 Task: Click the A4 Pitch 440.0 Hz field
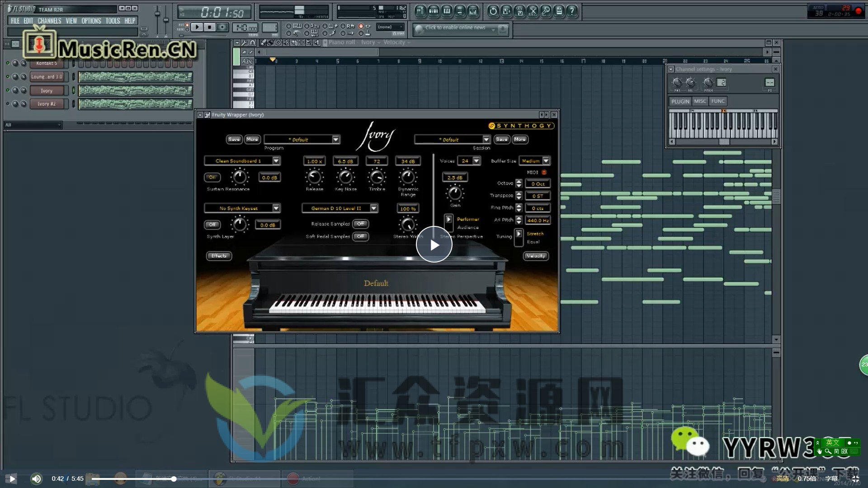[x=538, y=221]
